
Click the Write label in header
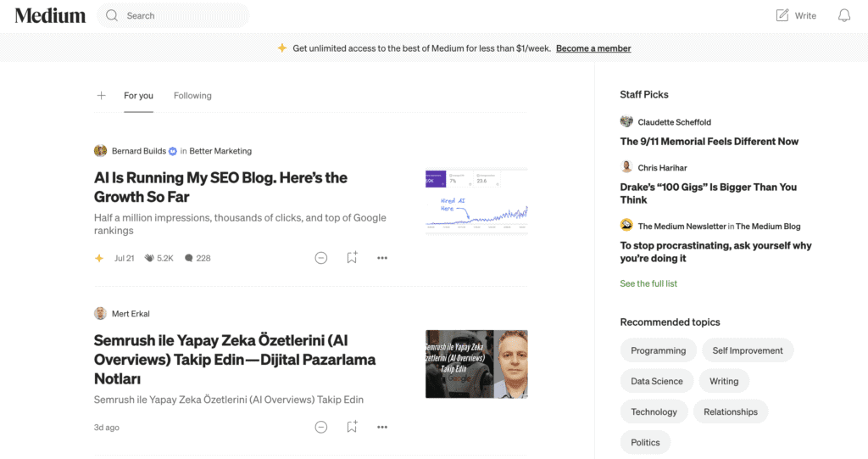805,15
